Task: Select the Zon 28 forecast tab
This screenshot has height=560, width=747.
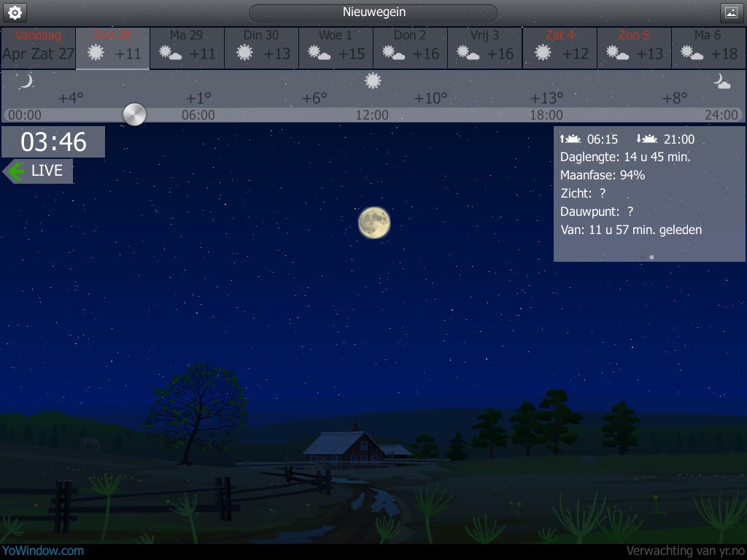Action: tap(113, 48)
